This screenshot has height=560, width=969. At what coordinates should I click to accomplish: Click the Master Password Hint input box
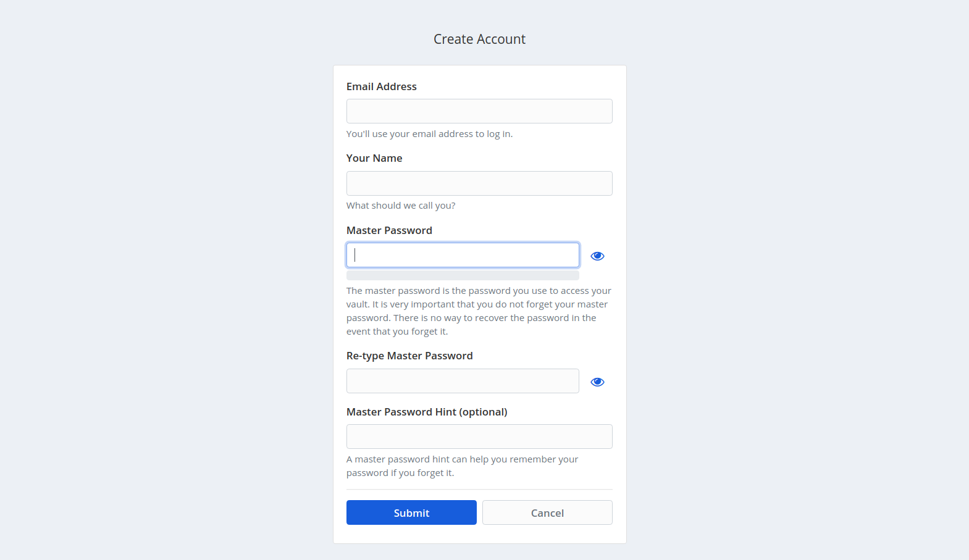[479, 437]
